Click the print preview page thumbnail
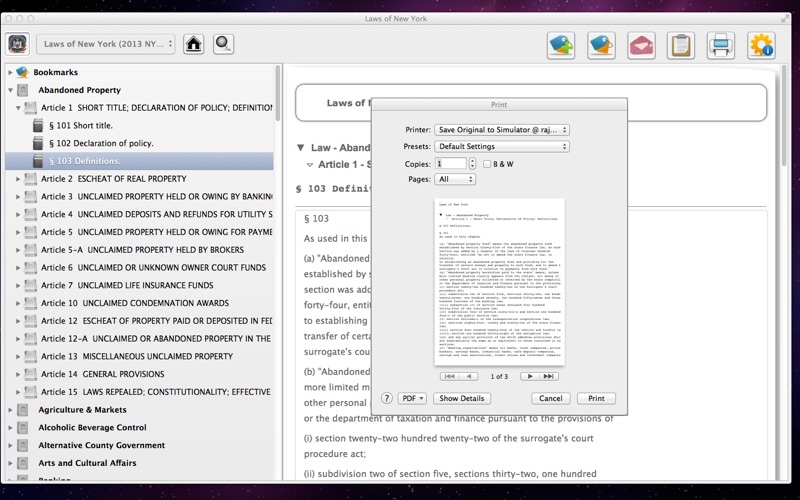800x500 pixels. [x=499, y=282]
